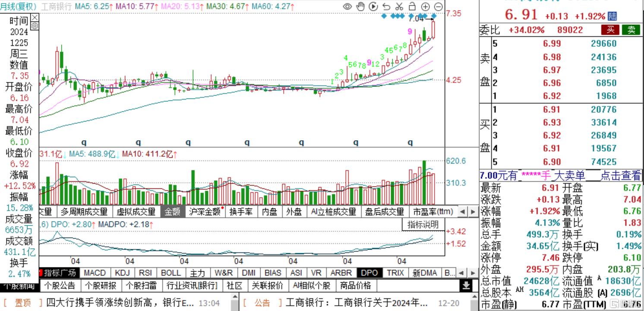Select the hand pan tool
Viewport: 644px width, 311px height.
[360, 6]
